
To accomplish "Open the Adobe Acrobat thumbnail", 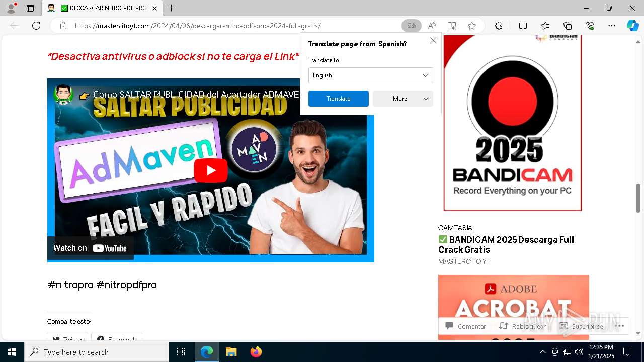I will pyautogui.click(x=514, y=307).
